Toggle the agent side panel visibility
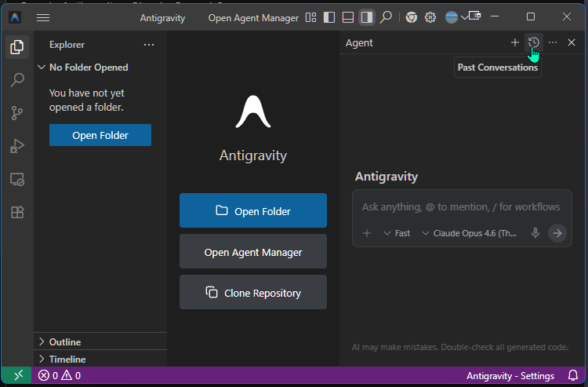The height and width of the screenshot is (387, 588). tap(366, 17)
